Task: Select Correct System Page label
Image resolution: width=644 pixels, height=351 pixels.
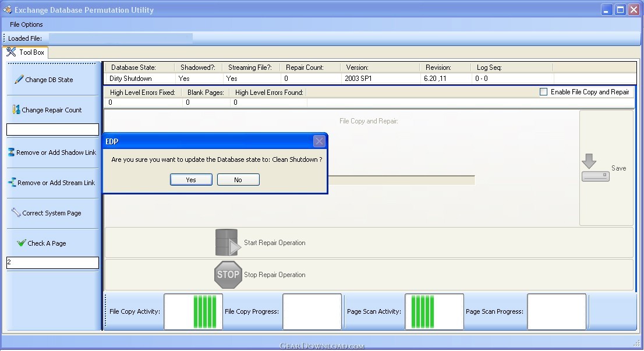Action: click(x=52, y=213)
